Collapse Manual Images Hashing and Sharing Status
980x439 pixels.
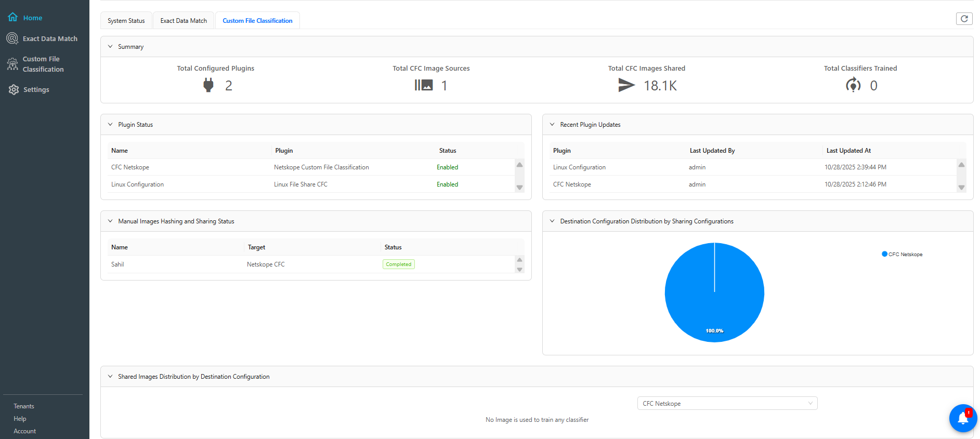[x=110, y=221]
